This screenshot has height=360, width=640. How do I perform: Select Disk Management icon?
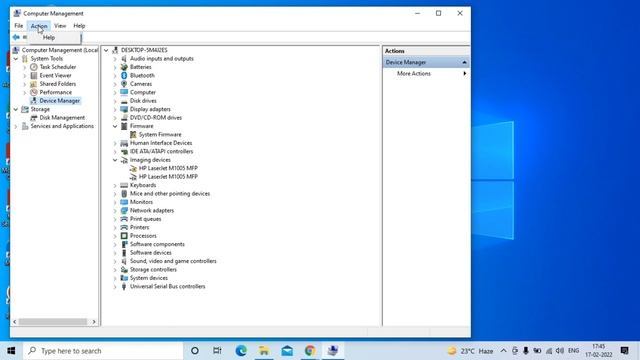pos(34,118)
